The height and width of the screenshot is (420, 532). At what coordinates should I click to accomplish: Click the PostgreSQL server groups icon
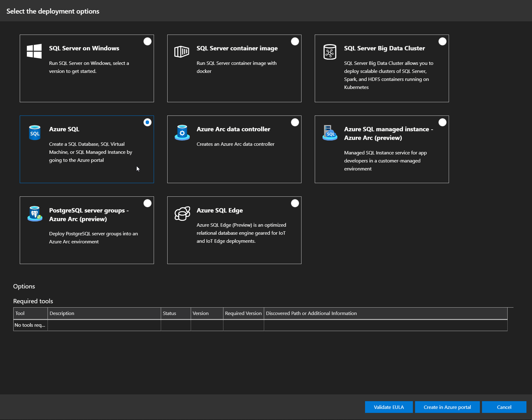(35, 214)
